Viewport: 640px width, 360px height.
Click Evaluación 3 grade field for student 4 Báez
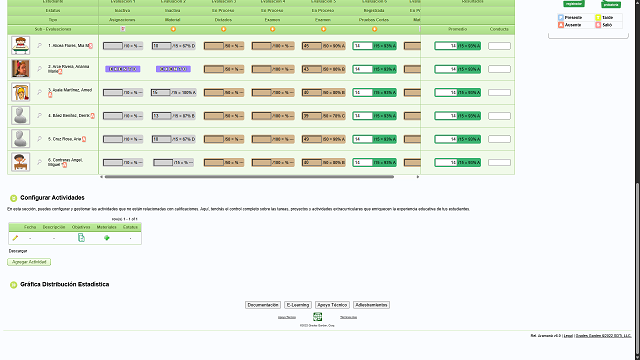pyautogui.click(x=214, y=116)
